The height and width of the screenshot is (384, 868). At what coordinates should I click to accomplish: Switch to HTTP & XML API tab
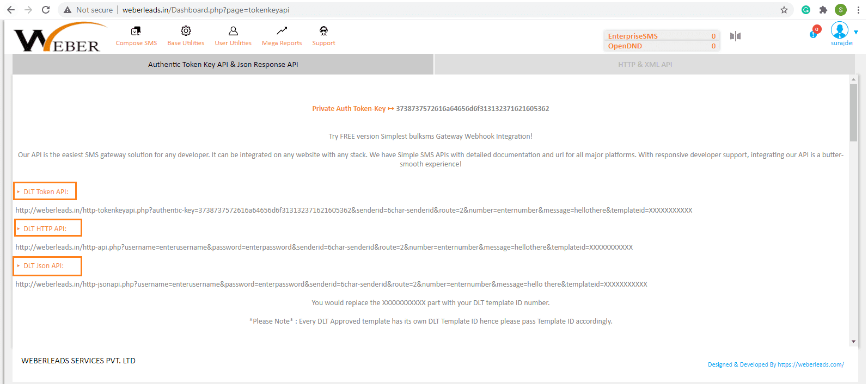(x=645, y=64)
